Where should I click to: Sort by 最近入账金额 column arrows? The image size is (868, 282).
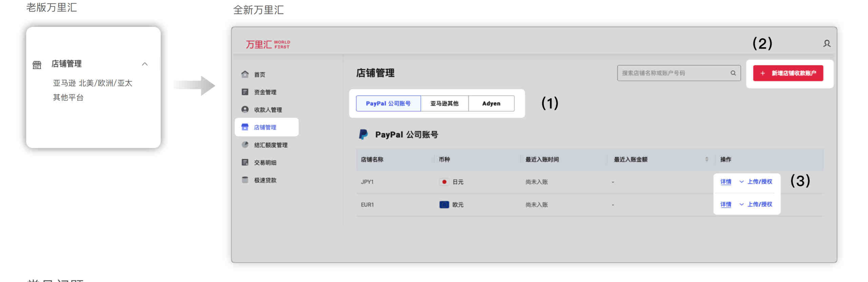pyautogui.click(x=707, y=159)
